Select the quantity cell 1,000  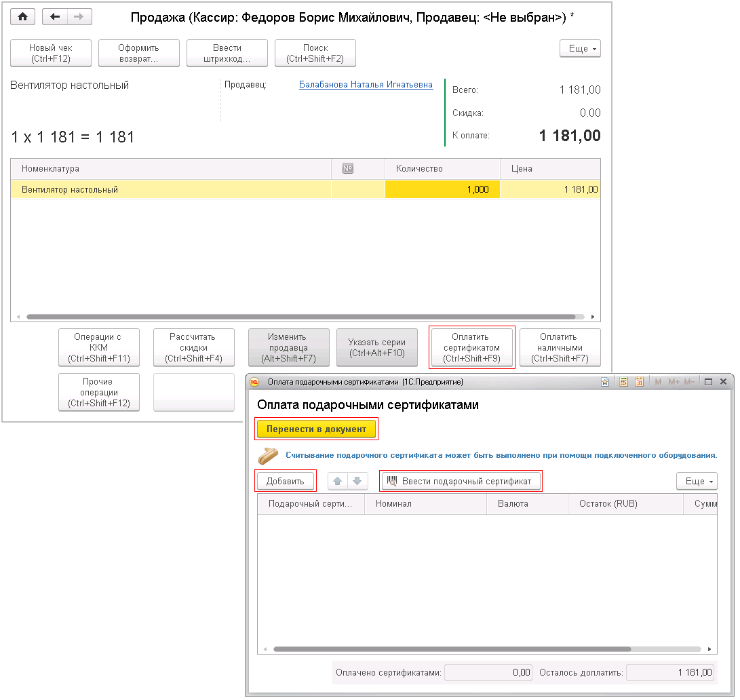coord(442,190)
